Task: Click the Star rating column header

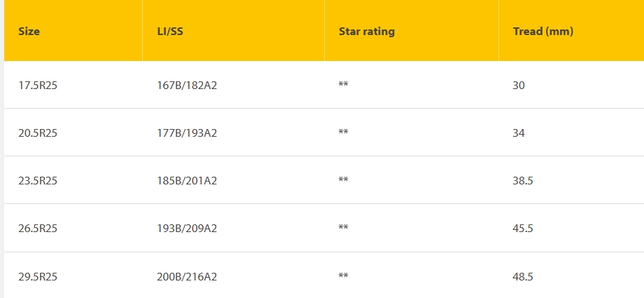Action: pyautogui.click(x=367, y=32)
